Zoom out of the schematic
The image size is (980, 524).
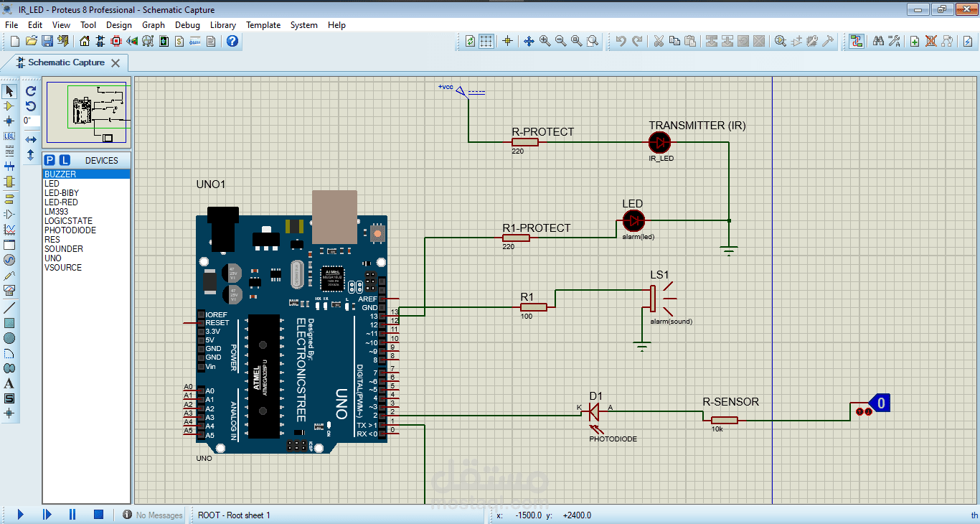(x=560, y=41)
